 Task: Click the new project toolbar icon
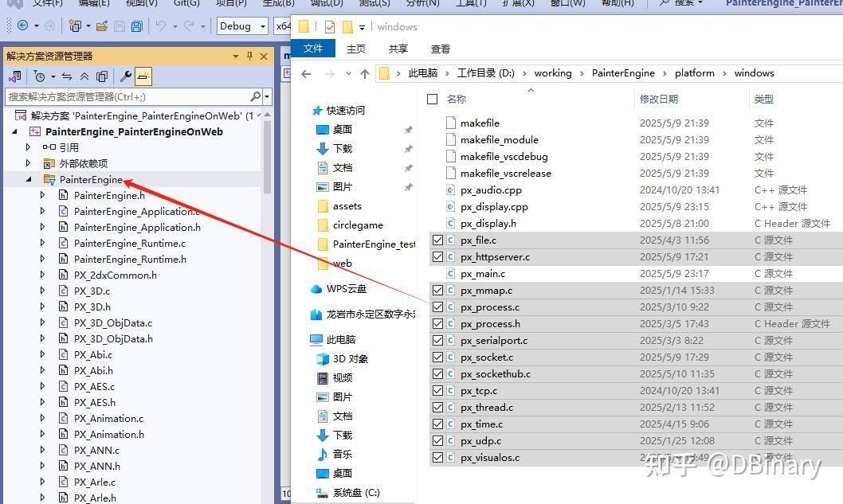tap(75, 25)
